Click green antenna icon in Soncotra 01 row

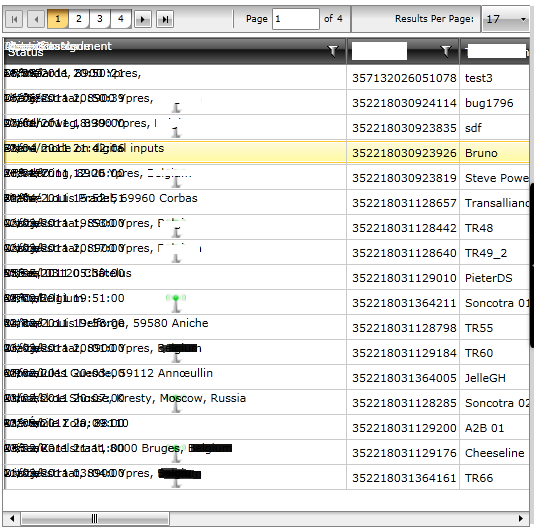click(x=176, y=303)
